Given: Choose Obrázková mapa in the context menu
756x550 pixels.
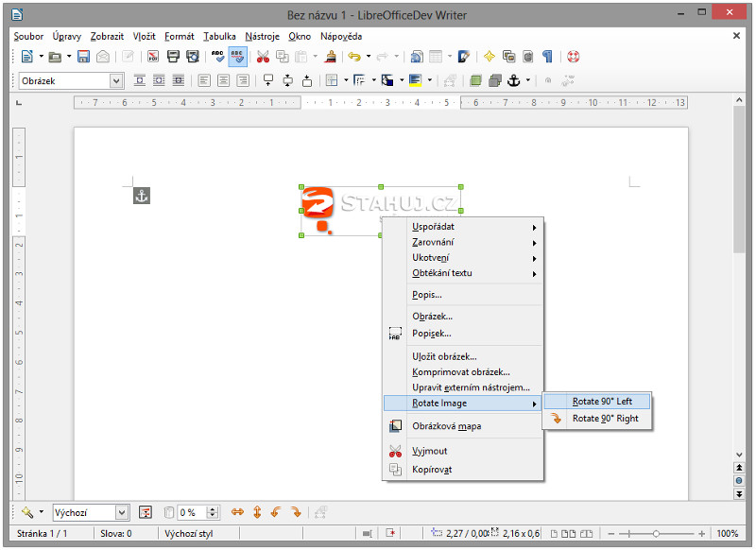Looking at the screenshot, I should coord(464,426).
